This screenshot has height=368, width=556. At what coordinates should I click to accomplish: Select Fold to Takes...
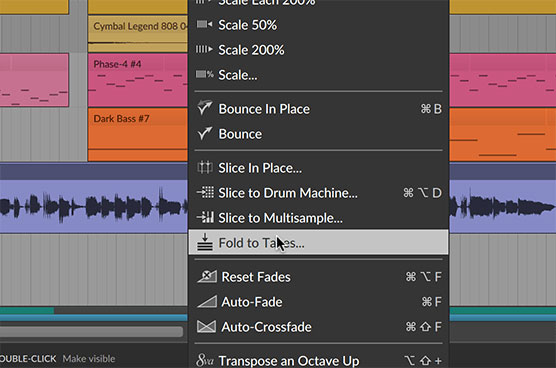[318, 242]
